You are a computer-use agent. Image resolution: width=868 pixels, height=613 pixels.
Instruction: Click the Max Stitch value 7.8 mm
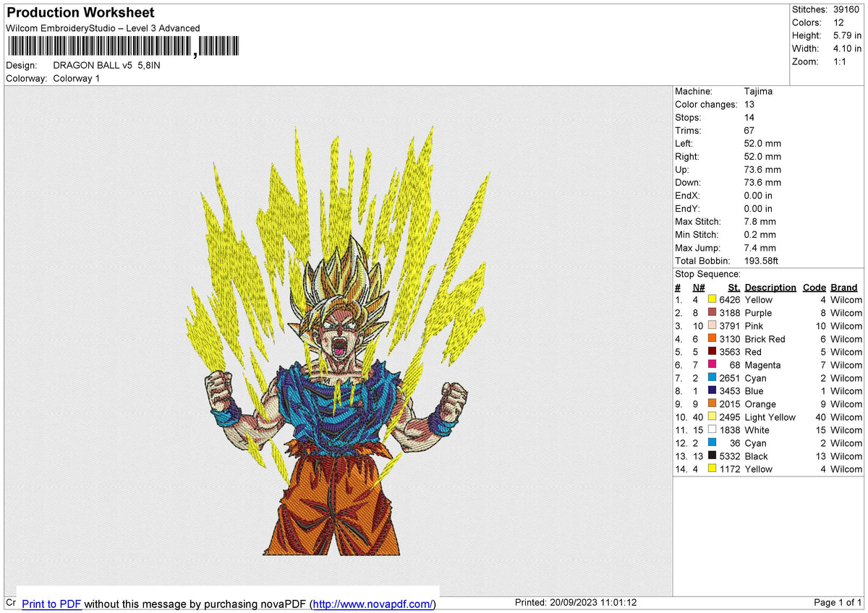pos(759,222)
